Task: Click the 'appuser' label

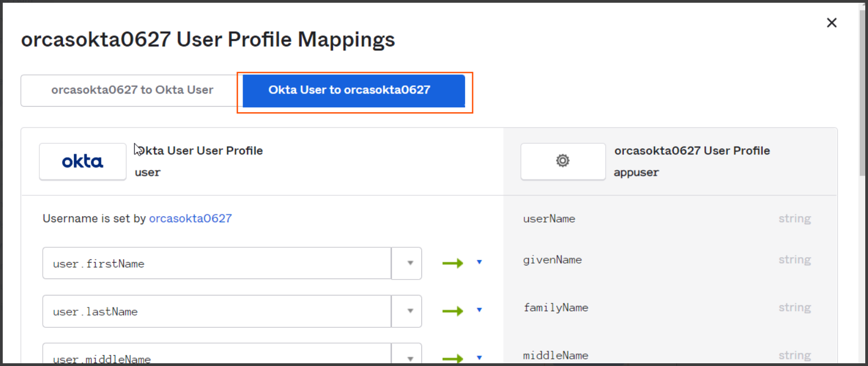Action: [636, 172]
